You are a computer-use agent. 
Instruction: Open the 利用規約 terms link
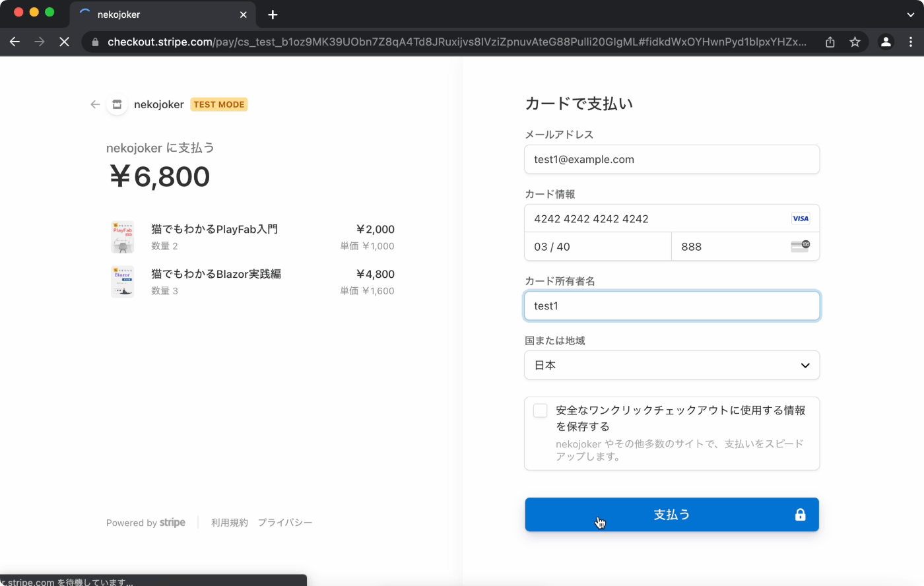[230, 523]
